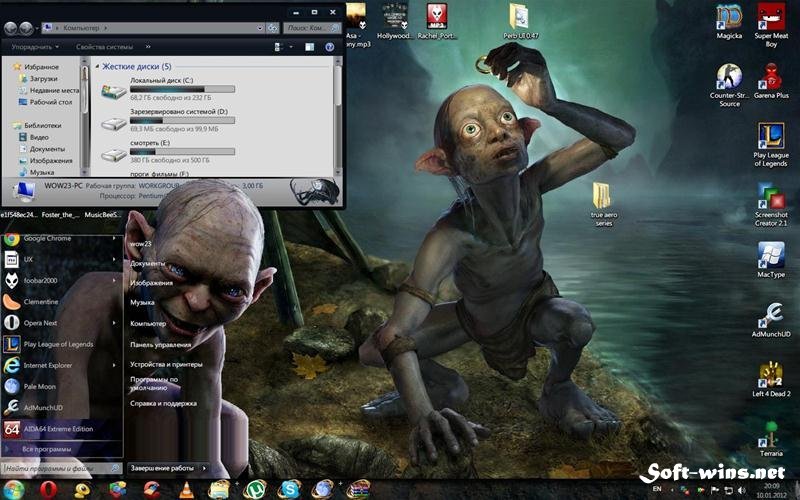800x500 pixels.
Task: Open VLC media player from the taskbar
Action: (186, 490)
